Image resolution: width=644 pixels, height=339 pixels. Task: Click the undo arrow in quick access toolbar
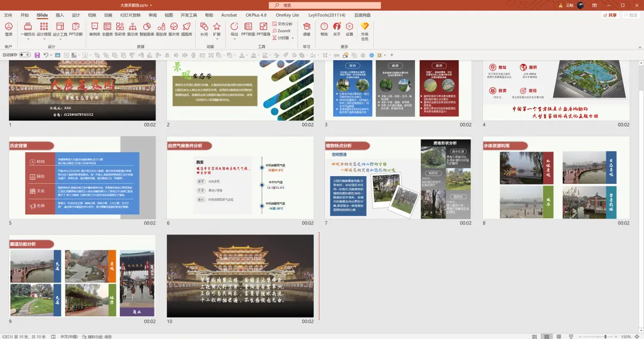click(45, 55)
